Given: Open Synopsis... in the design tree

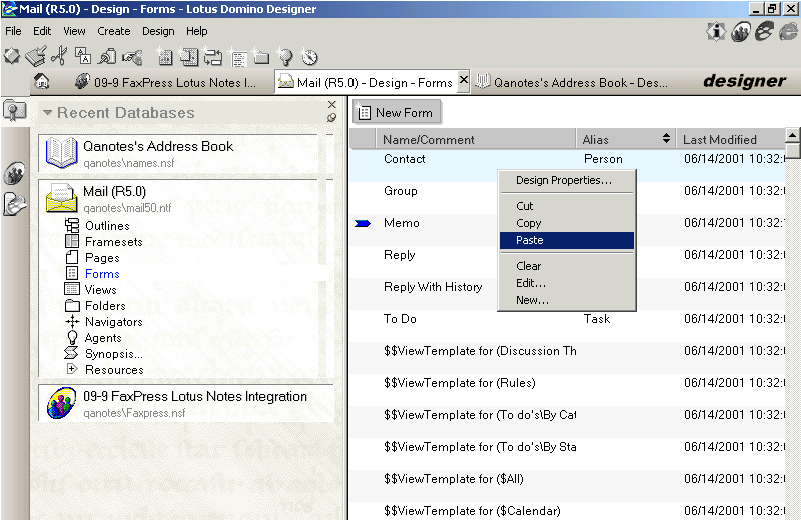Looking at the screenshot, I should (x=113, y=354).
